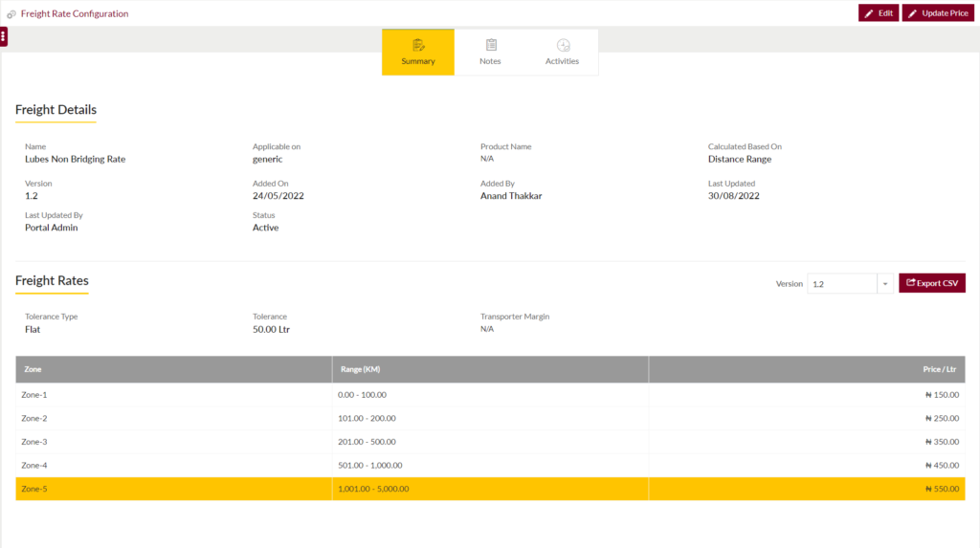This screenshot has width=980, height=548.
Task: Click the Activities clock icon
Action: [x=563, y=45]
